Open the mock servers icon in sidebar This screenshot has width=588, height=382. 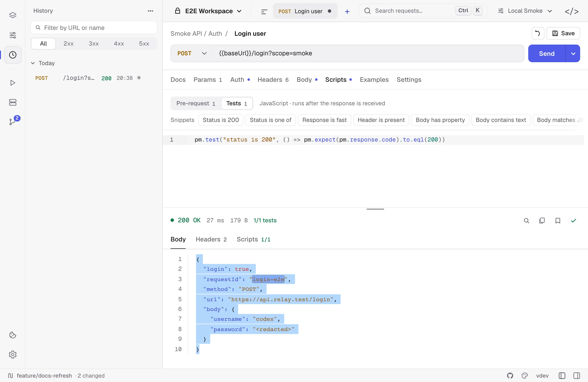click(x=12, y=102)
